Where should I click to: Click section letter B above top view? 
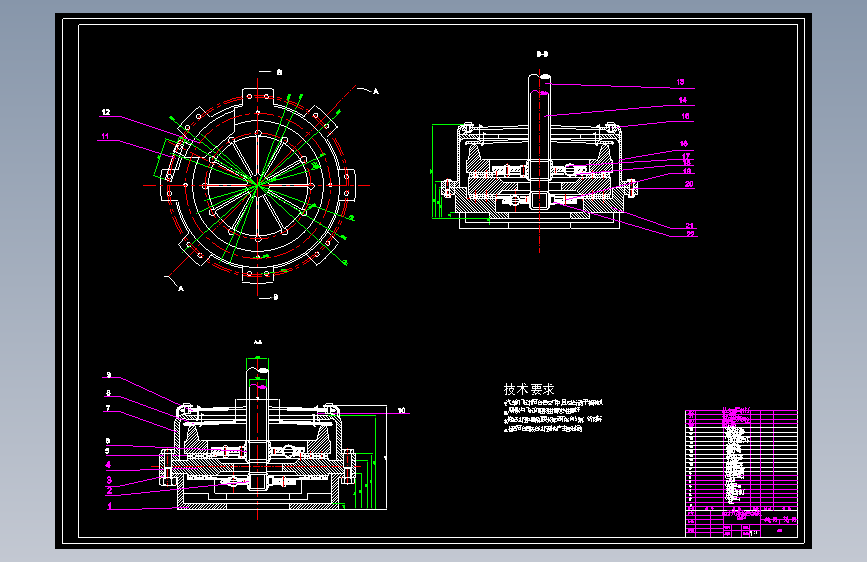coord(279,72)
